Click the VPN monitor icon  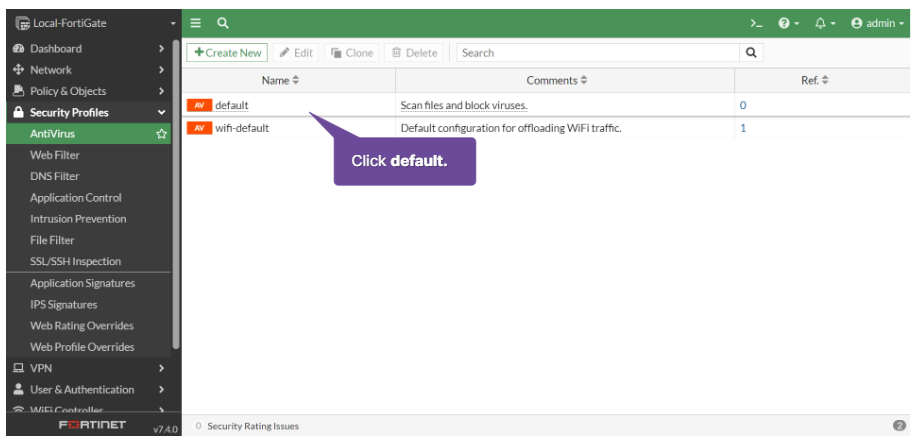(x=18, y=368)
